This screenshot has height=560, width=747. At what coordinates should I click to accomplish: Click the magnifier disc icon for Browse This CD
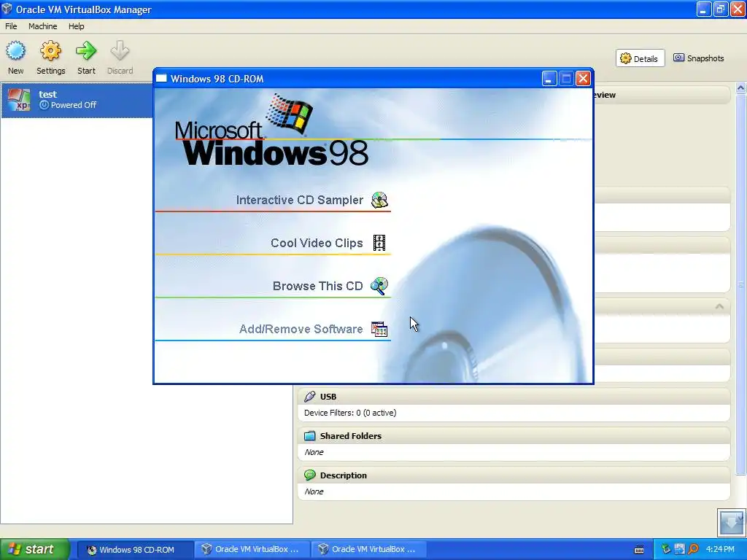tap(379, 286)
